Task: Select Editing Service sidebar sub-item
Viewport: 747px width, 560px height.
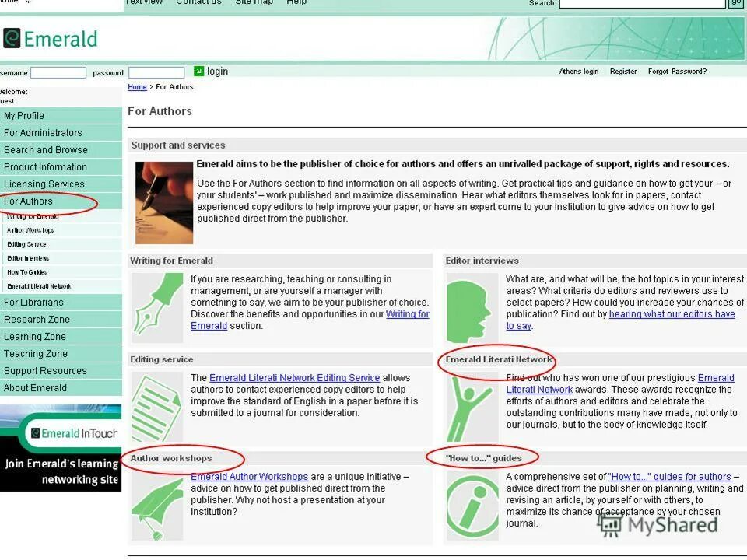Action: click(x=26, y=244)
